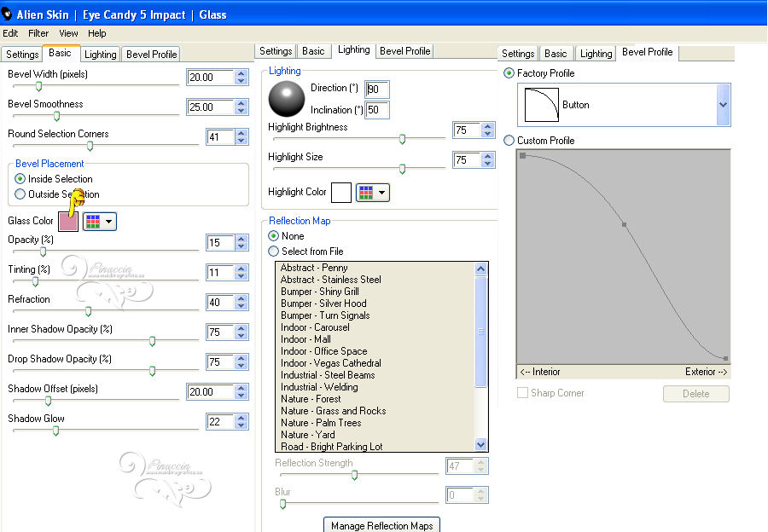Open the Glass Color palette grid icon

(x=92, y=222)
